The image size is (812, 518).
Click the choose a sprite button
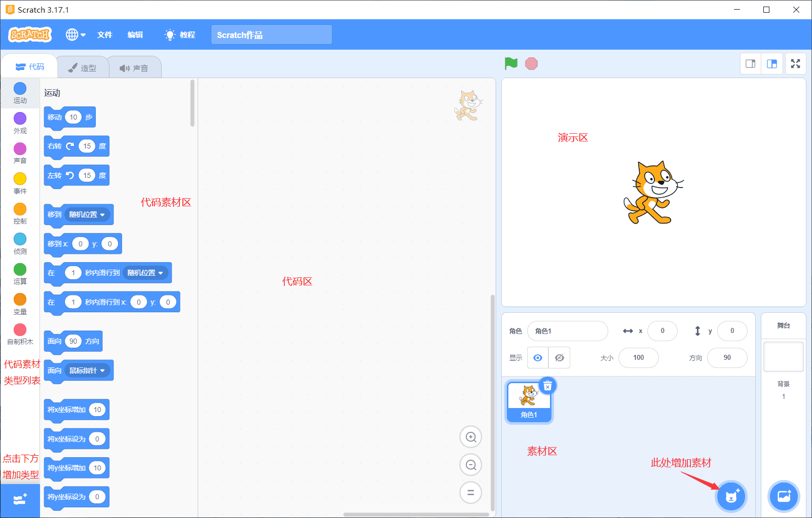(x=731, y=496)
